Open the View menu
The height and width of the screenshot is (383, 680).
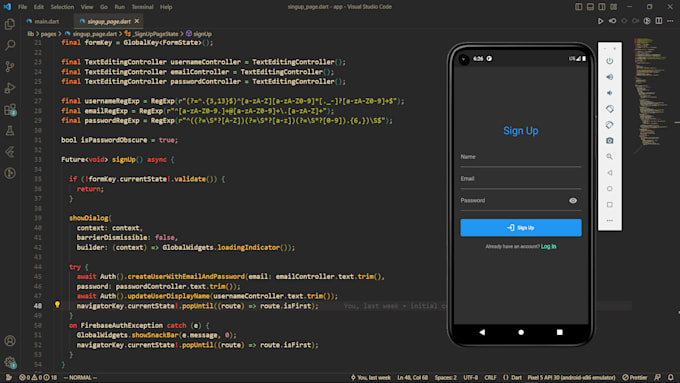pyautogui.click(x=87, y=7)
